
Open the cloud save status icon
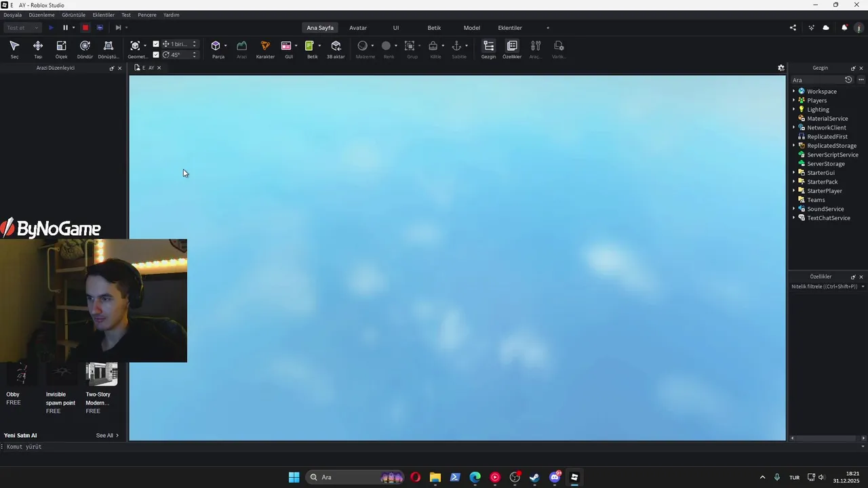[x=826, y=28]
